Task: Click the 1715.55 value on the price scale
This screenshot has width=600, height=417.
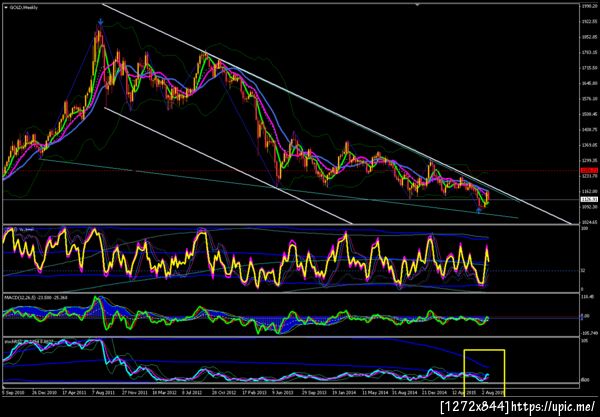Action: [589, 68]
